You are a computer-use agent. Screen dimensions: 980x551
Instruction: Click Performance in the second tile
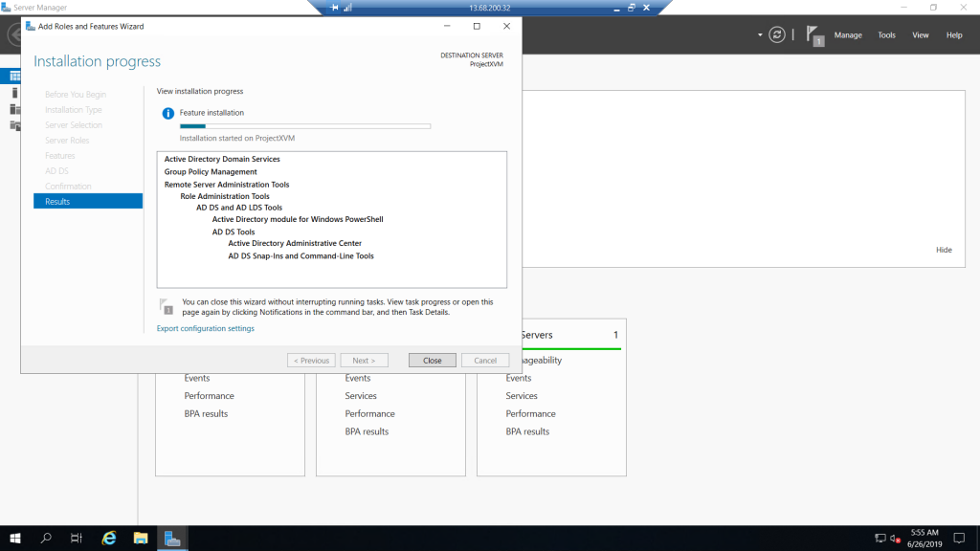click(370, 413)
